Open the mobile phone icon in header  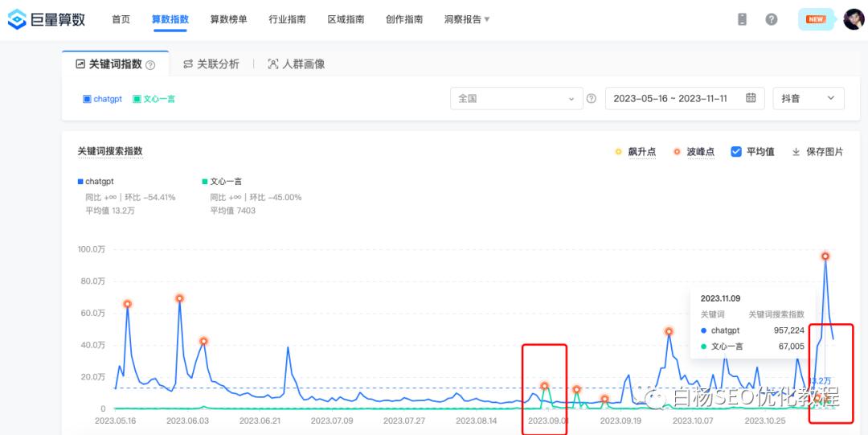tap(743, 19)
